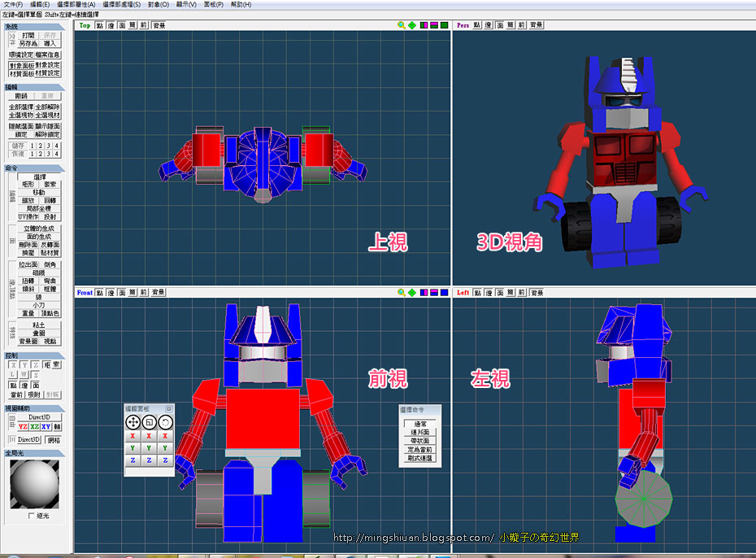This screenshot has height=558, width=756.
Task: Click the green pan diamond icon in Front viewport
Action: (412, 292)
